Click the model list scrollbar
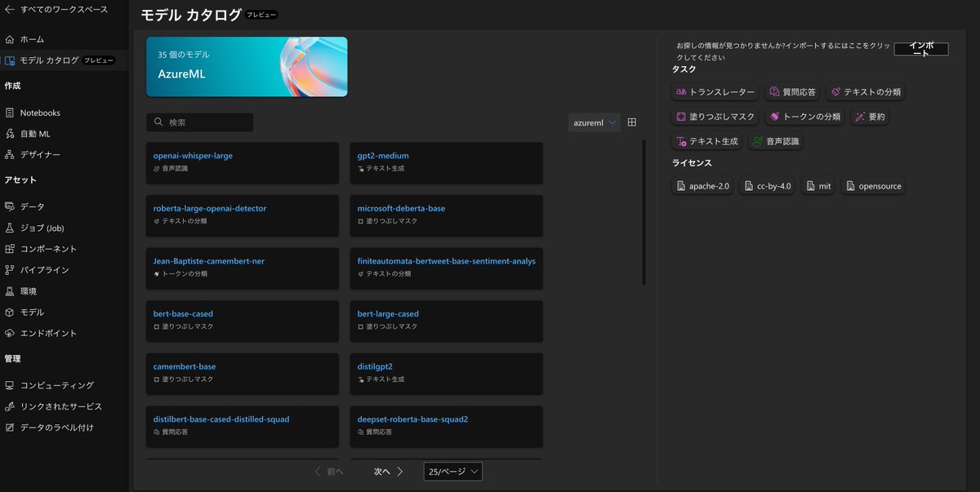The height and width of the screenshot is (492, 980). point(644,212)
